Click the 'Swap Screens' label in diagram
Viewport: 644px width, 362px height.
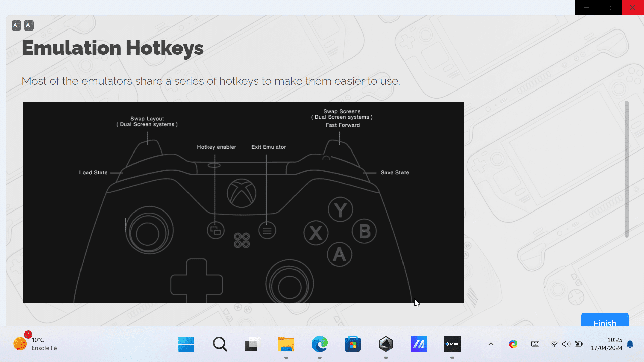pos(342,111)
